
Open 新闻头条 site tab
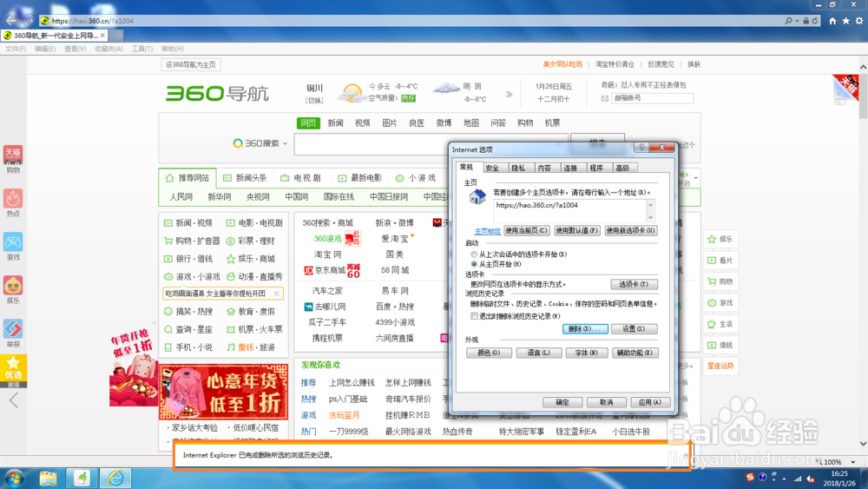[245, 178]
